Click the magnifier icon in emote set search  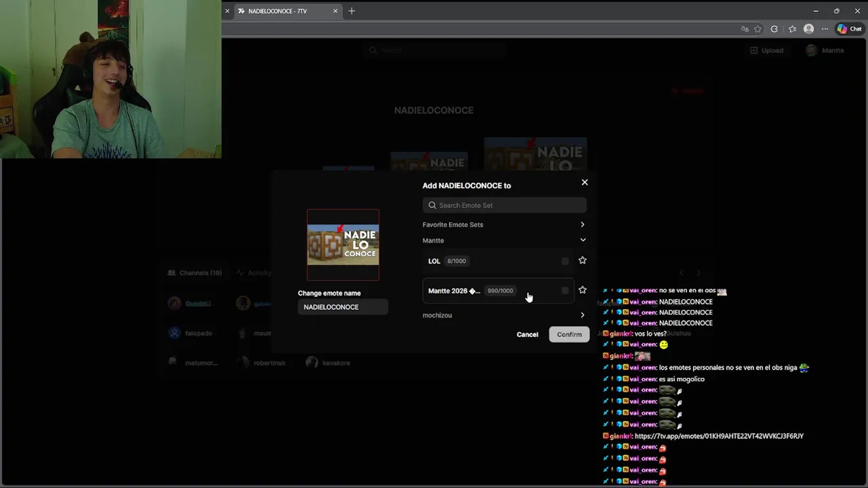(x=432, y=205)
